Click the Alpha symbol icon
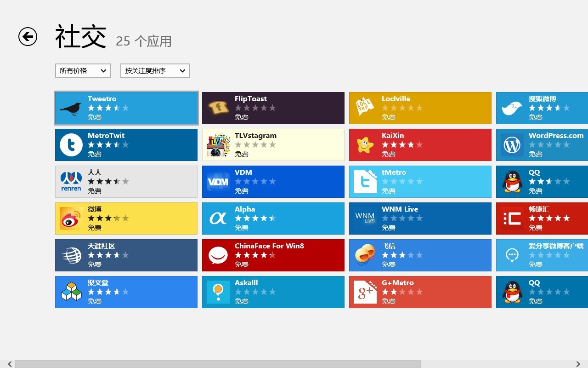 pos(218,218)
